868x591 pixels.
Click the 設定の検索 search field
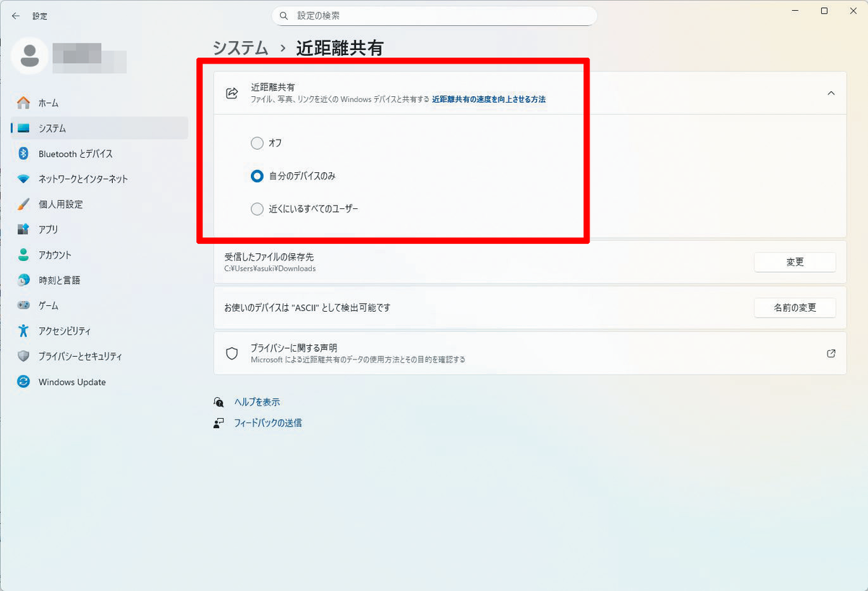pos(434,16)
